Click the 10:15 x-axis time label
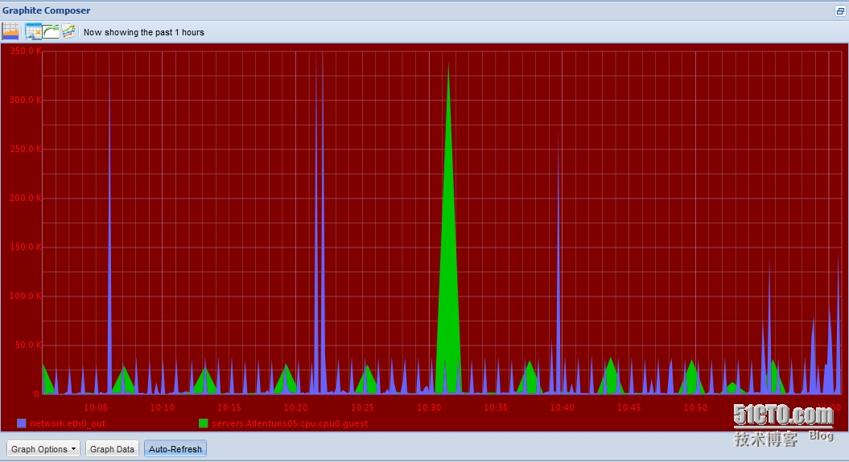 [229, 407]
